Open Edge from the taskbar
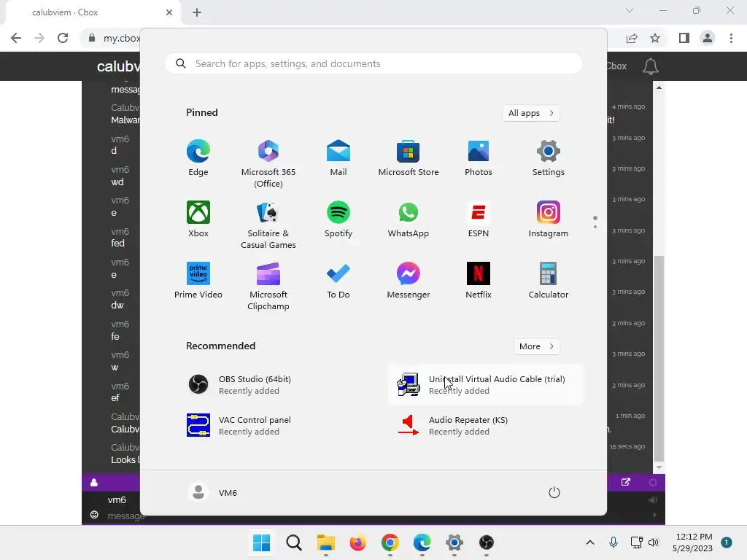 coord(422,542)
